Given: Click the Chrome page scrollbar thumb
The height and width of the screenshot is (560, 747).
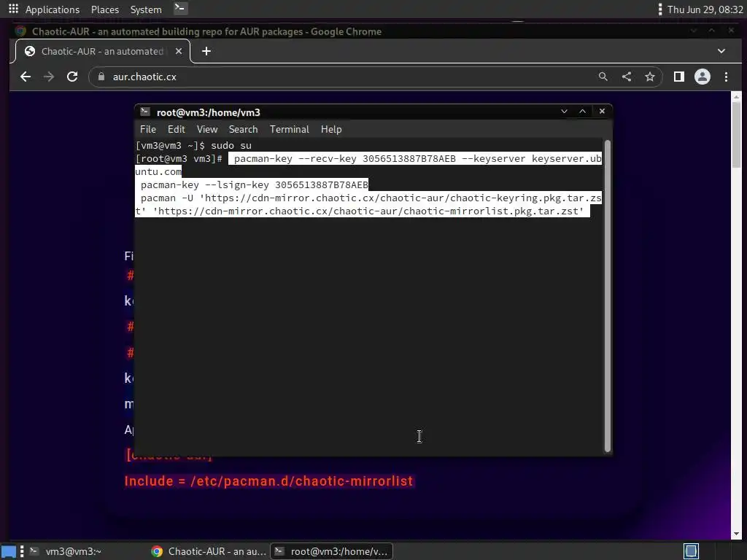Looking at the screenshot, I should 737,134.
